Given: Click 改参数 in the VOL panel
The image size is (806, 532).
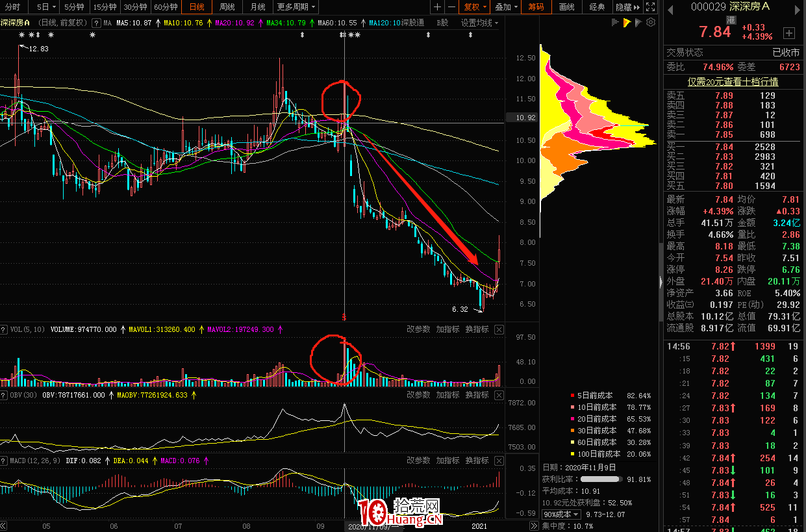Looking at the screenshot, I should [x=418, y=329].
